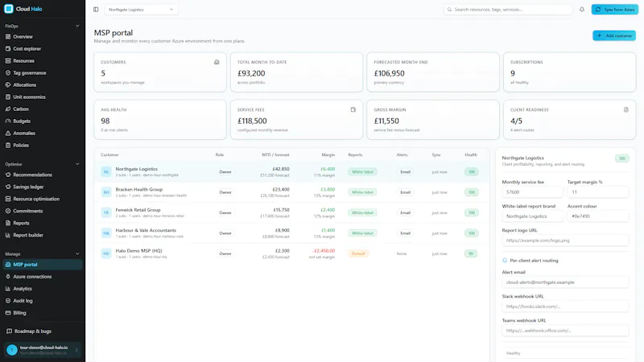Click the Alert email field

[565, 282]
